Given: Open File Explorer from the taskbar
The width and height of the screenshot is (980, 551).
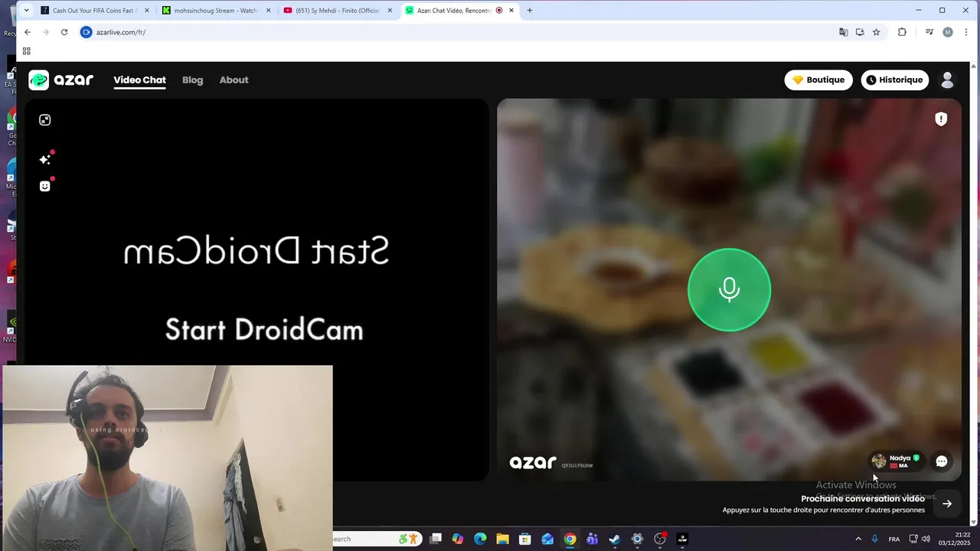Looking at the screenshot, I should (502, 539).
